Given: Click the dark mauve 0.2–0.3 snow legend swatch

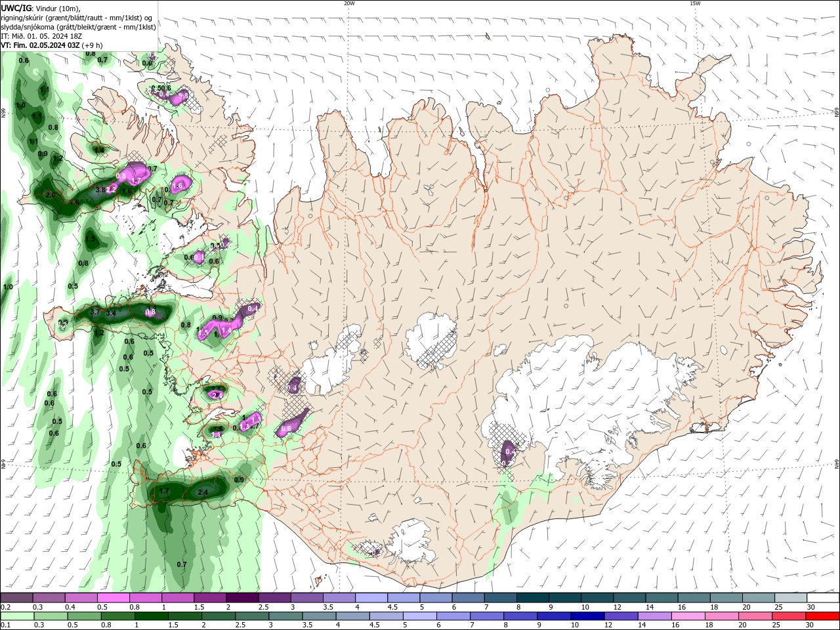Looking at the screenshot, I should [x=17, y=598].
